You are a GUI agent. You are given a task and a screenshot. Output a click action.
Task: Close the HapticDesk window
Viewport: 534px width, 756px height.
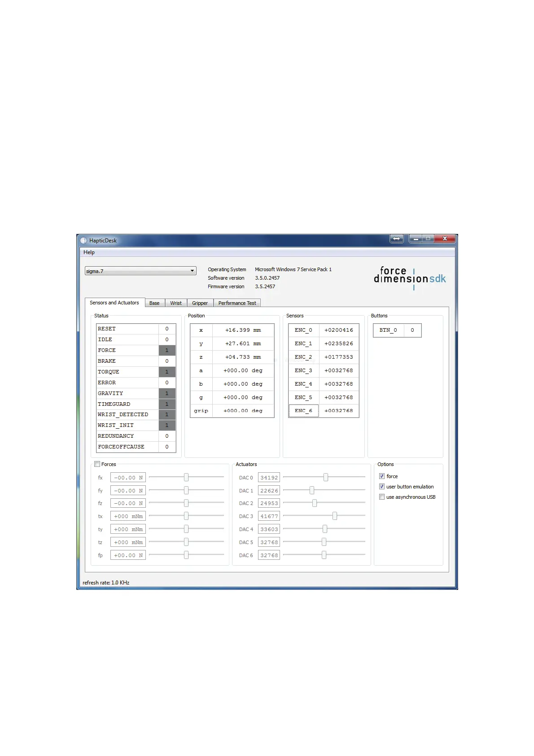[x=445, y=239]
